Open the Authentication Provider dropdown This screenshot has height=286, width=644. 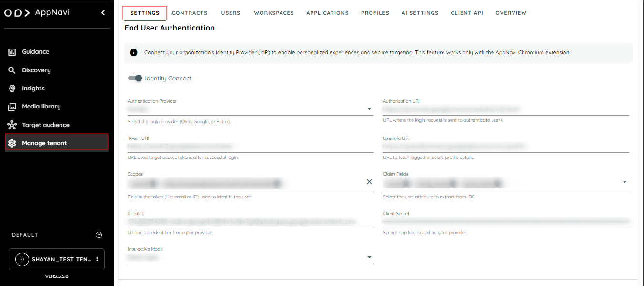(369, 109)
